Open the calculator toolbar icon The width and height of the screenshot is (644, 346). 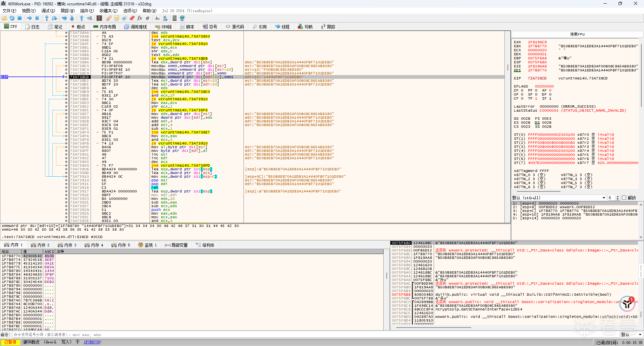coord(174,18)
